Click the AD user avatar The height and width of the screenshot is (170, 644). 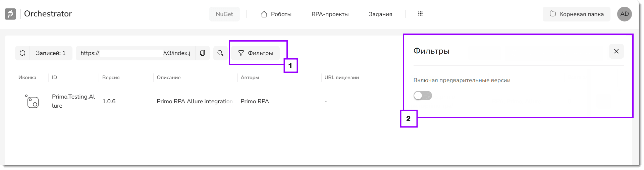pos(625,14)
